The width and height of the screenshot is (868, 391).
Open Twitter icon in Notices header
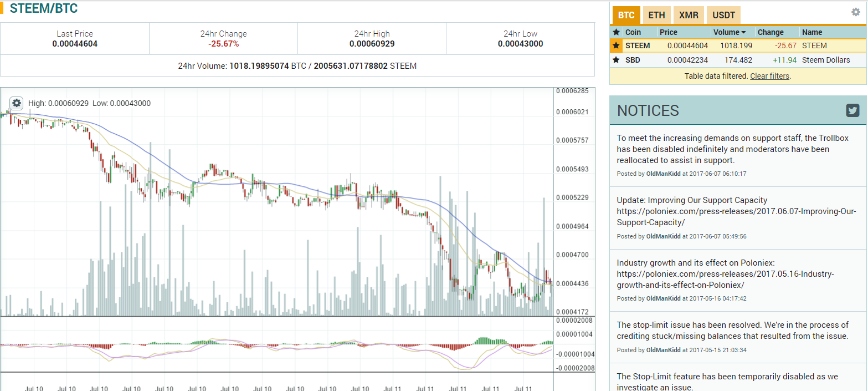(x=852, y=110)
